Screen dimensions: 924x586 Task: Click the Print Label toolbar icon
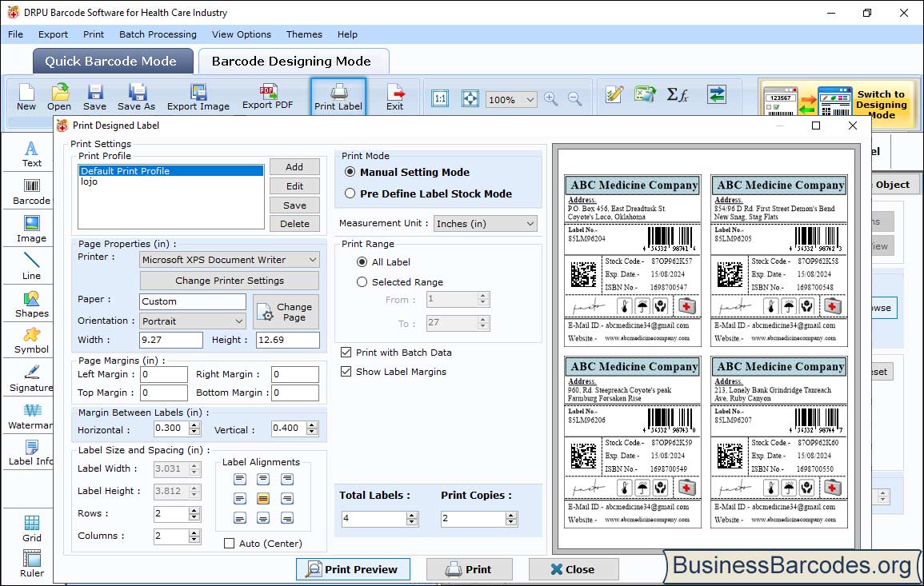(338, 98)
